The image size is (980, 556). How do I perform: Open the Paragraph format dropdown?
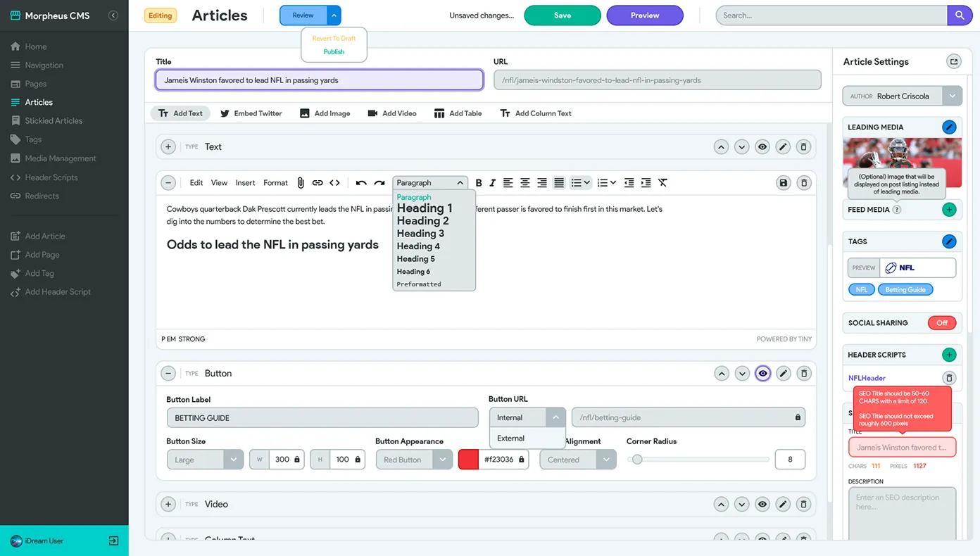(x=430, y=183)
